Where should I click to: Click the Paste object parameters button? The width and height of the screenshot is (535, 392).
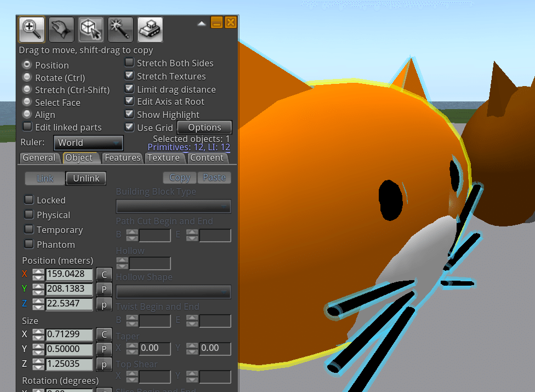pyautogui.click(x=214, y=178)
